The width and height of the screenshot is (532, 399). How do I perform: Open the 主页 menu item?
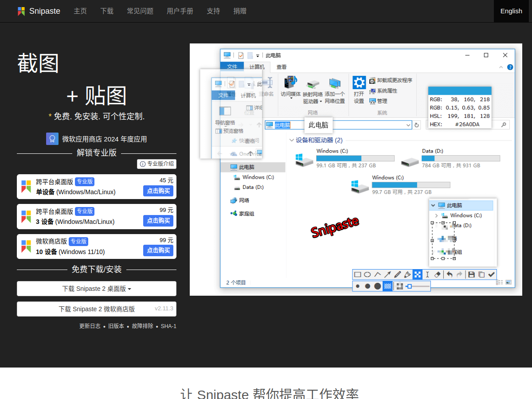click(80, 11)
